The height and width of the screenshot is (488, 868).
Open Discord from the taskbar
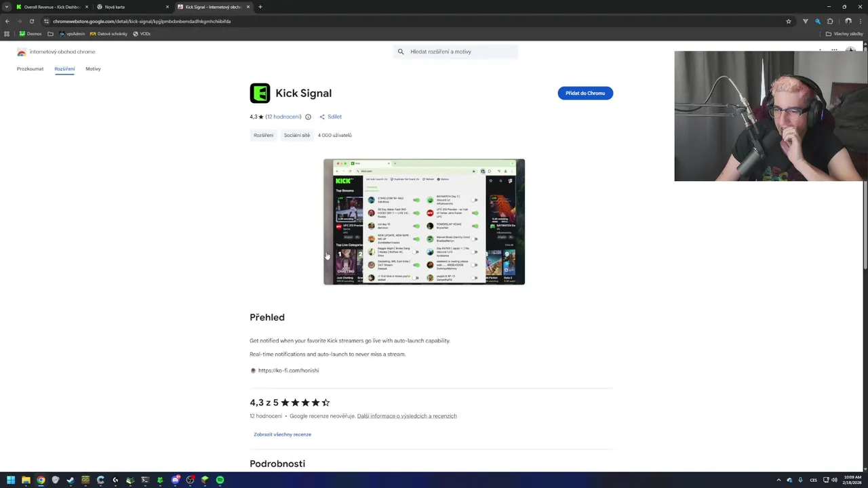pos(175,480)
